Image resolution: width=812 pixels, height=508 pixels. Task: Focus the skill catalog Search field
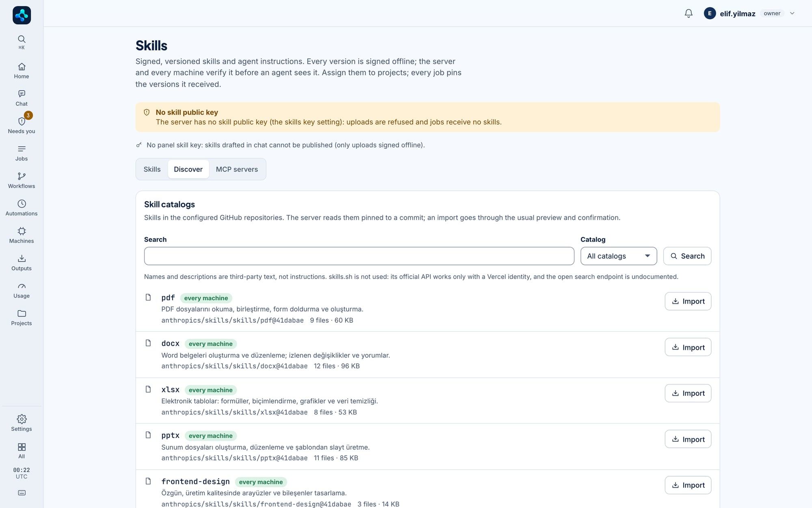[x=359, y=256]
